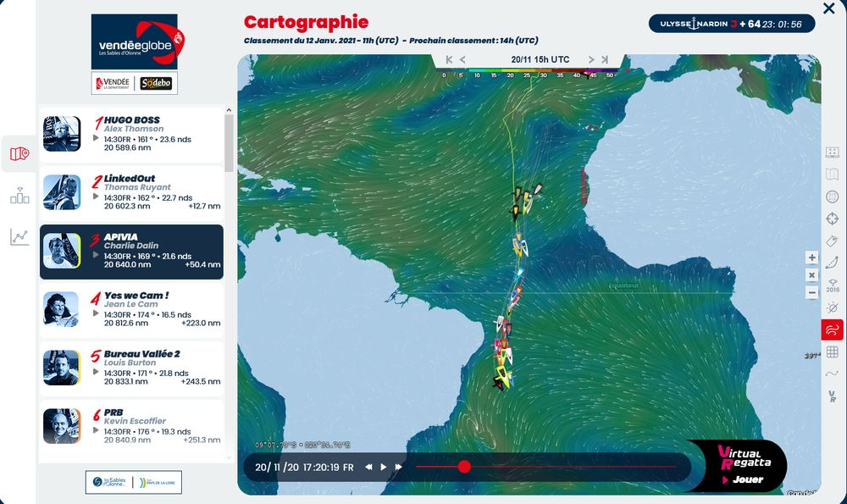Expand HUGO BOSS details arrow
This screenshot has width=847, height=504.
click(x=96, y=138)
